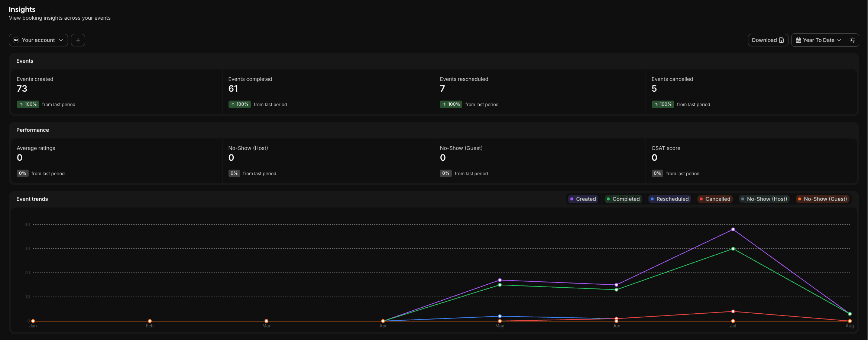
Task: Toggle the No-Show (Host) series legend
Action: click(x=764, y=199)
